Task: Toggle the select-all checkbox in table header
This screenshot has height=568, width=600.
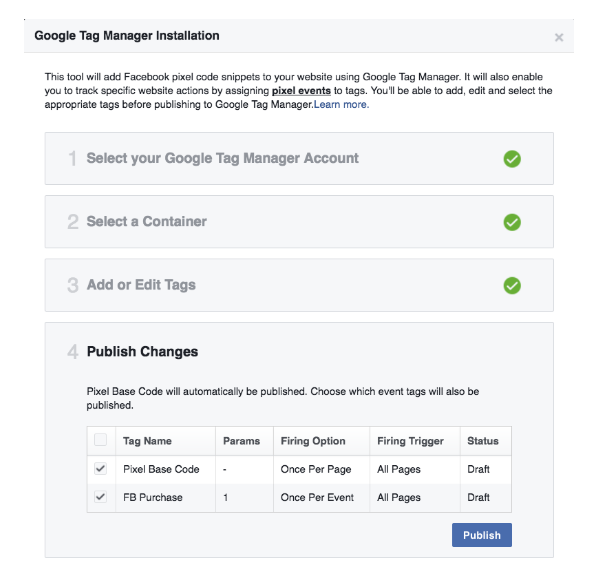Action: (x=101, y=440)
